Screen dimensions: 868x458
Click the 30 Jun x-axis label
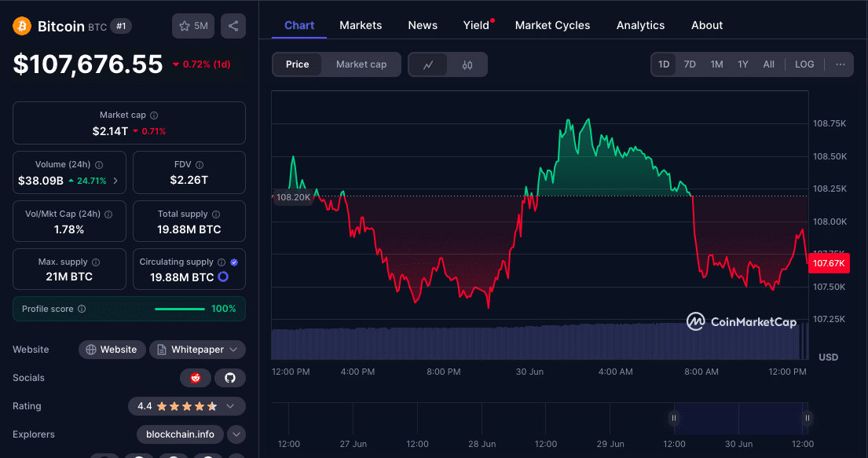(x=529, y=372)
